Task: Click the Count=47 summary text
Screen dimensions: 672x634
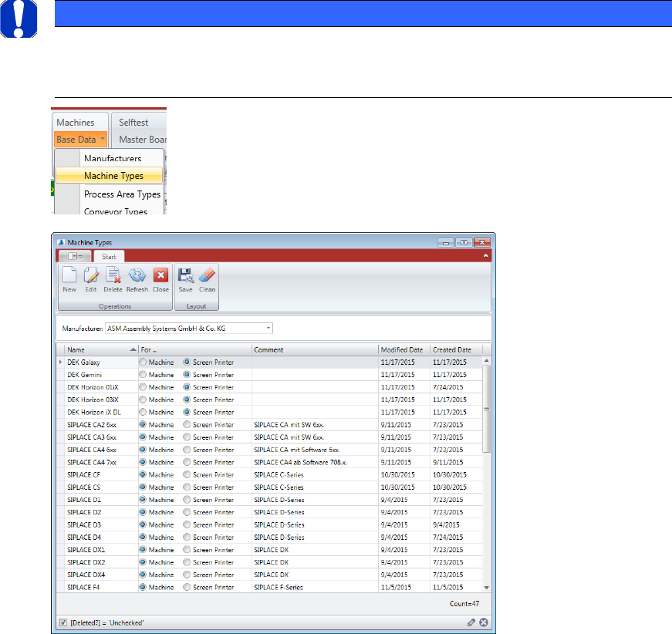Action: 464,604
